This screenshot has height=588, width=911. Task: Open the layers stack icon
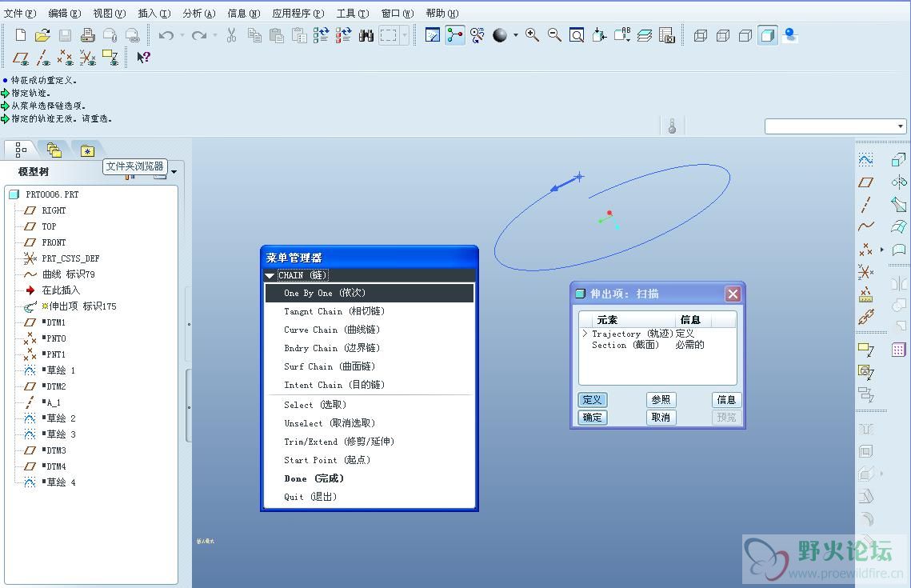pyautogui.click(x=645, y=35)
